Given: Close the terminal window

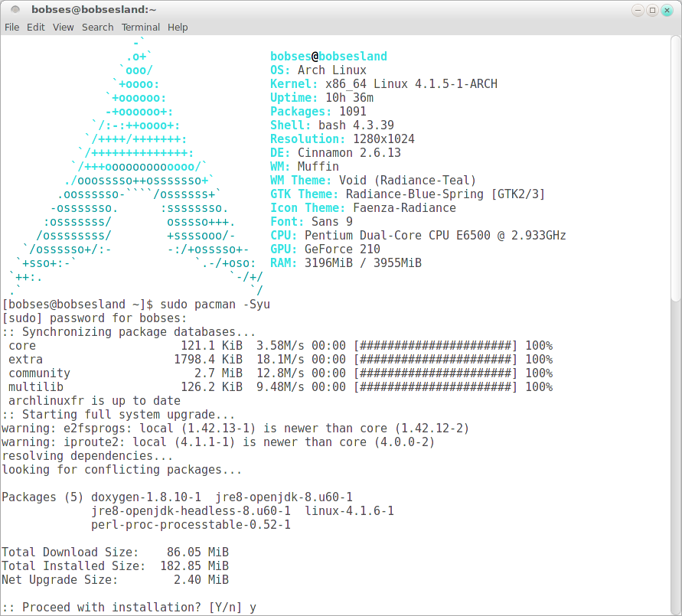Looking at the screenshot, I should [667, 10].
